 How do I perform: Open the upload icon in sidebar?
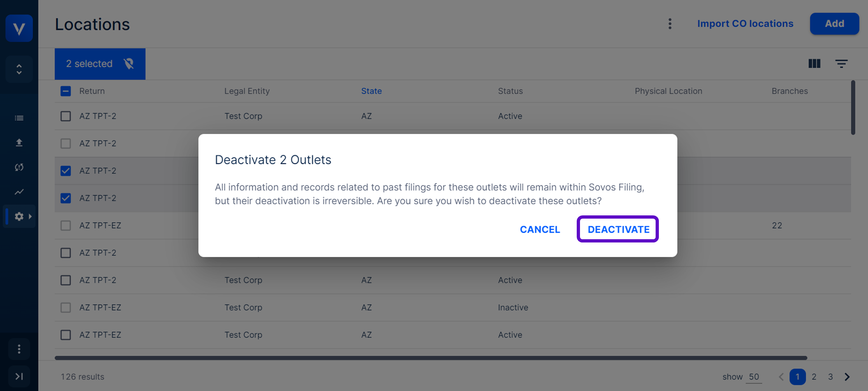coord(19,143)
